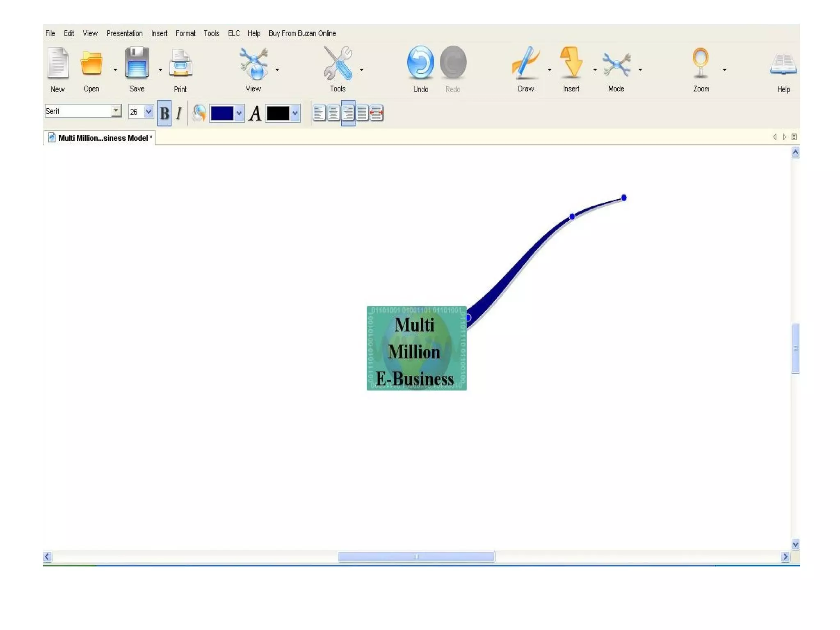
Task: Open the Presentation menu
Action: [x=124, y=33]
